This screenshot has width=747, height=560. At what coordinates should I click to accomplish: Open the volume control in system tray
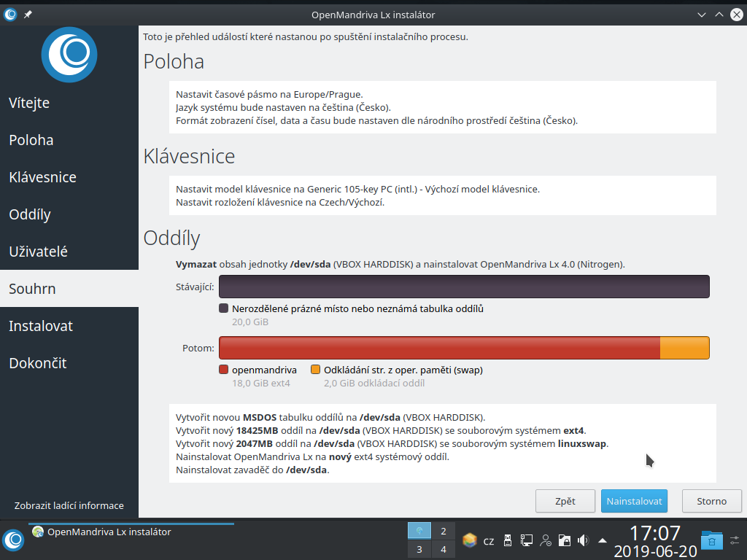(582, 540)
